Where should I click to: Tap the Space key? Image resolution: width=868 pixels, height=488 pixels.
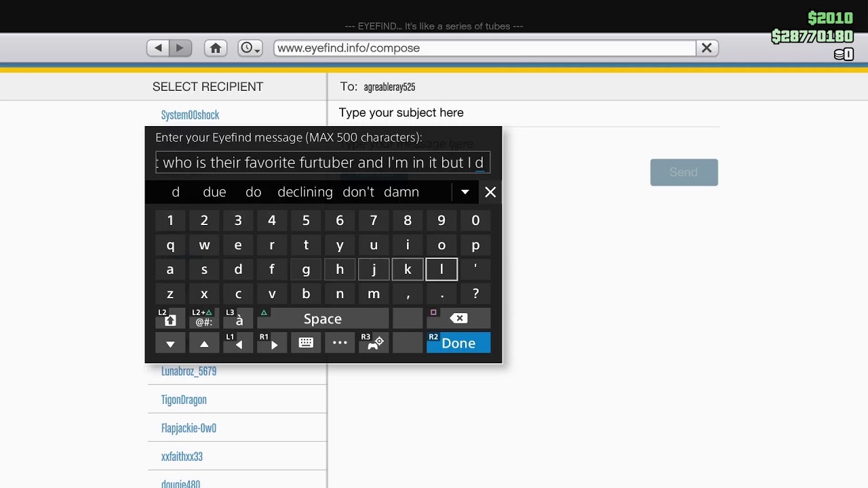(x=323, y=319)
